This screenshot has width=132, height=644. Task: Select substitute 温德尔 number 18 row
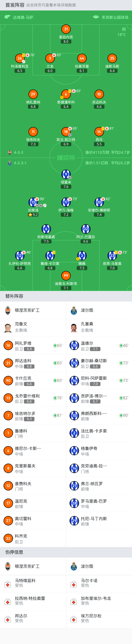tap(99, 345)
